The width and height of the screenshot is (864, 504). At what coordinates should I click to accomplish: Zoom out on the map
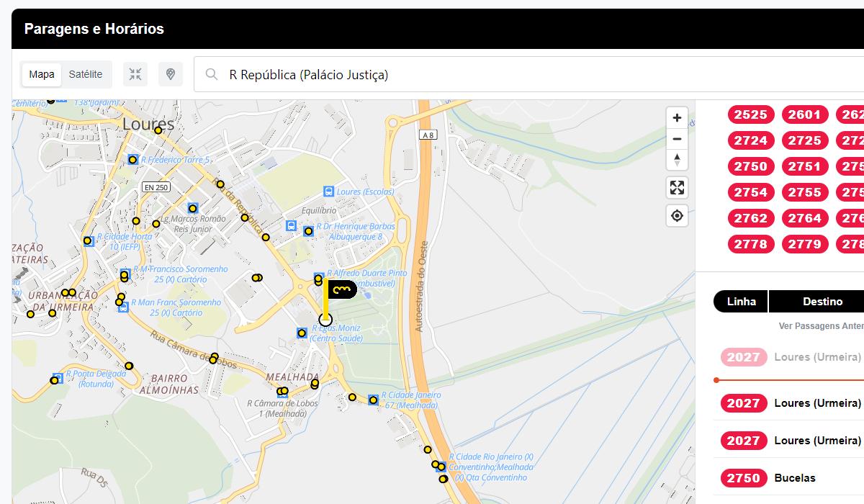coord(676,139)
